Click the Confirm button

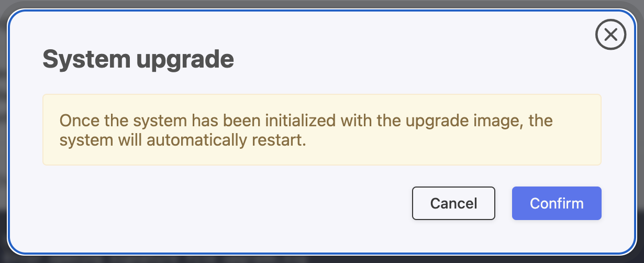(x=557, y=203)
